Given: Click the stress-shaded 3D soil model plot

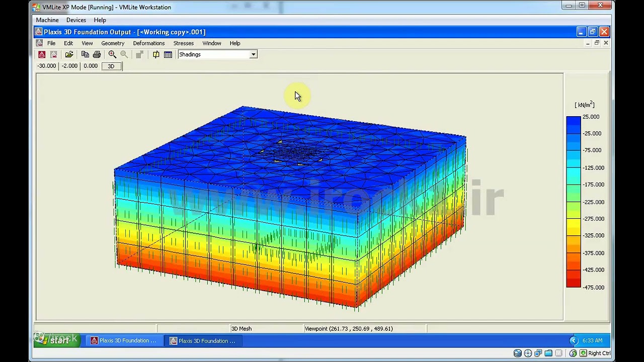Looking at the screenshot, I should pos(290,207).
